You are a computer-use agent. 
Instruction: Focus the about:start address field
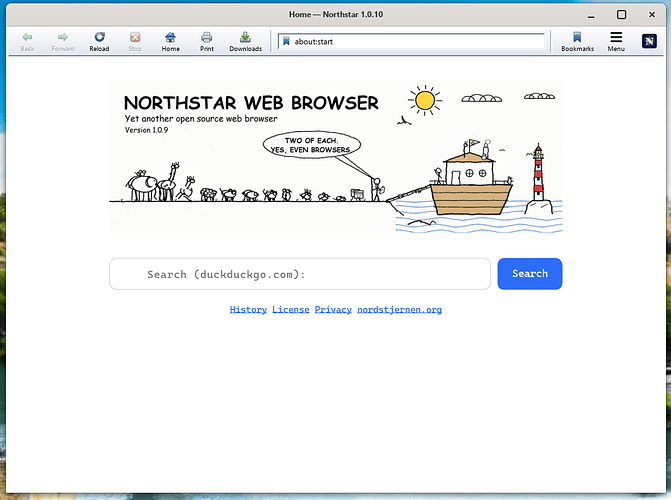point(411,42)
